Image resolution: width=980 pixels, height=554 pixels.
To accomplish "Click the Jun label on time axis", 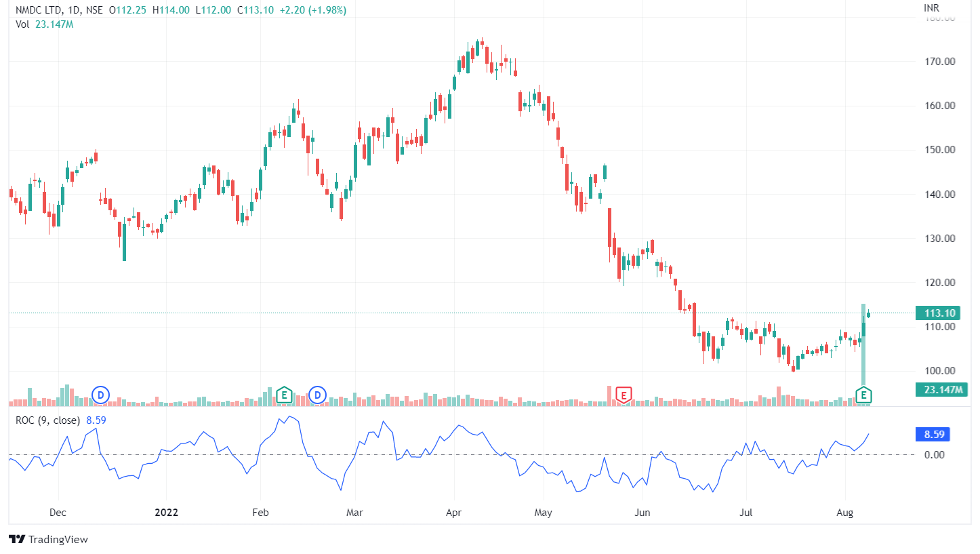I will point(642,512).
